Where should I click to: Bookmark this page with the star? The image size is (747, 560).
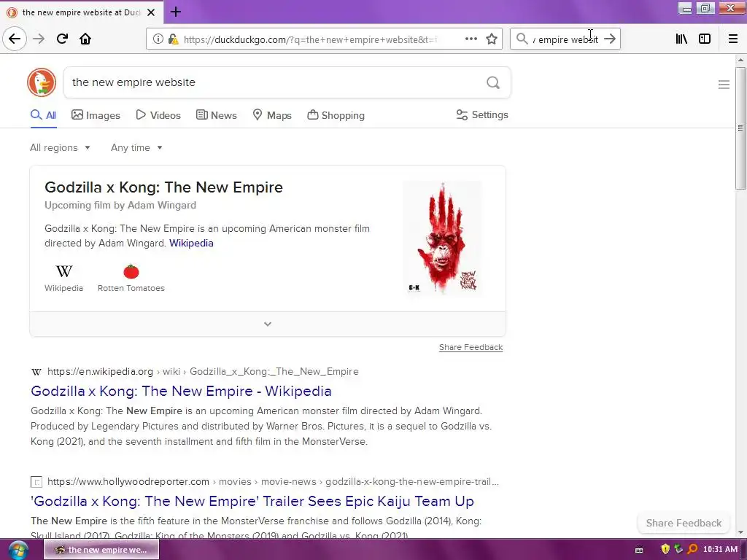pyautogui.click(x=492, y=39)
